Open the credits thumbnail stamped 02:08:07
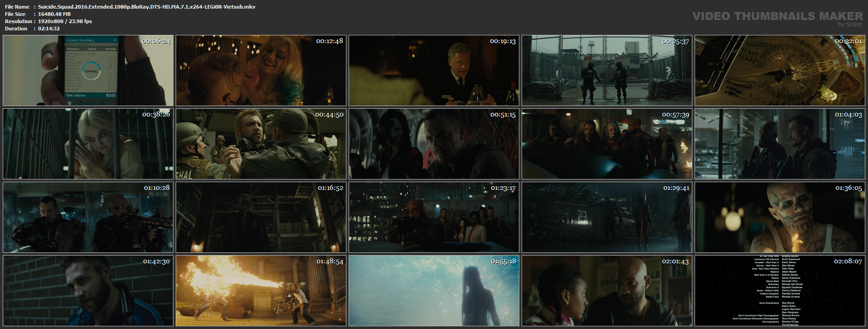Image resolution: width=868 pixels, height=329 pixels. click(x=780, y=291)
